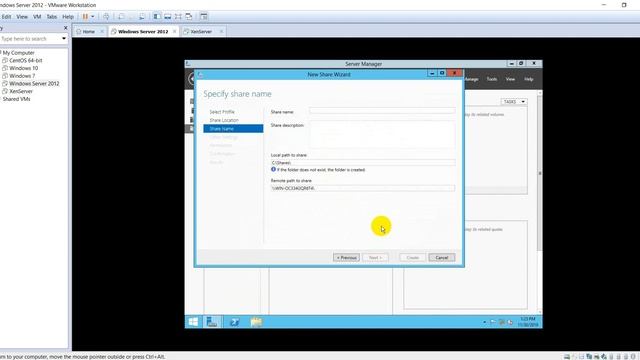The height and width of the screenshot is (360, 640).
Task: Show hidden icons arrow in guest tray
Action: (x=484, y=322)
